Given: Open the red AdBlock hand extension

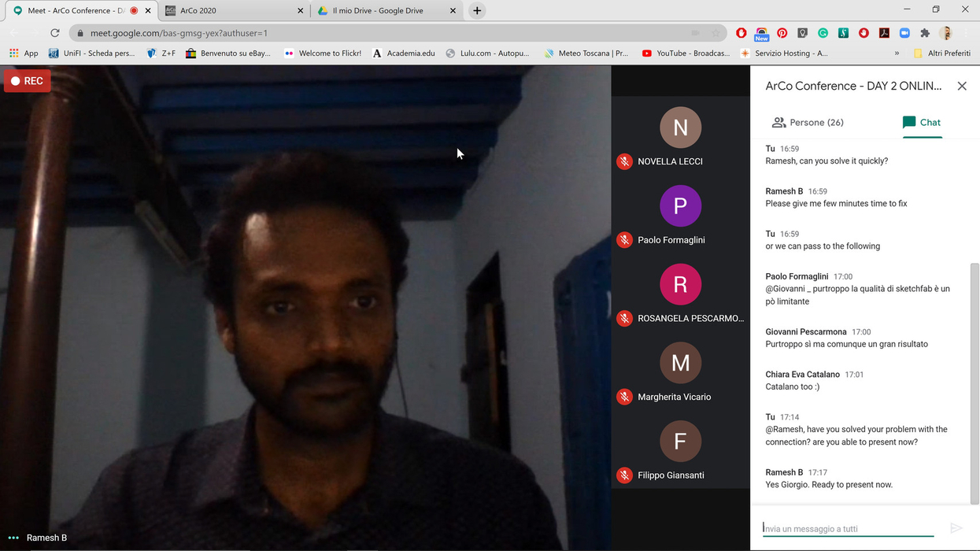Looking at the screenshot, I should click(x=741, y=33).
